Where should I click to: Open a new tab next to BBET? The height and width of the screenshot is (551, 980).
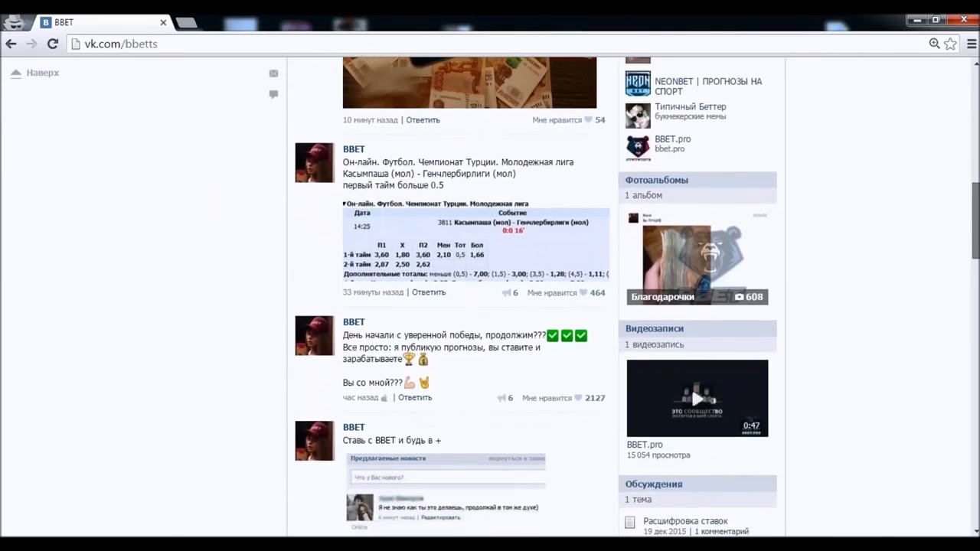(187, 23)
